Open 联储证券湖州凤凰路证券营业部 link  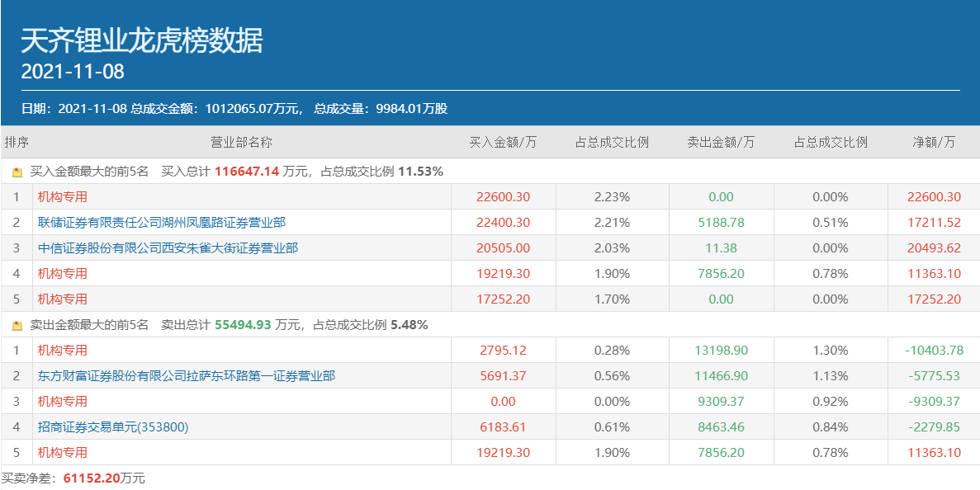point(162,223)
